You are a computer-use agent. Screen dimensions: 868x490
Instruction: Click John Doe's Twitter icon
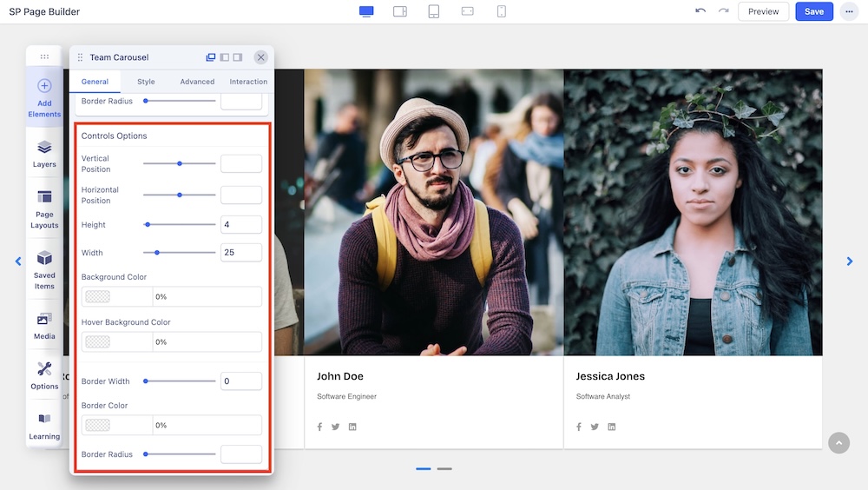click(336, 427)
